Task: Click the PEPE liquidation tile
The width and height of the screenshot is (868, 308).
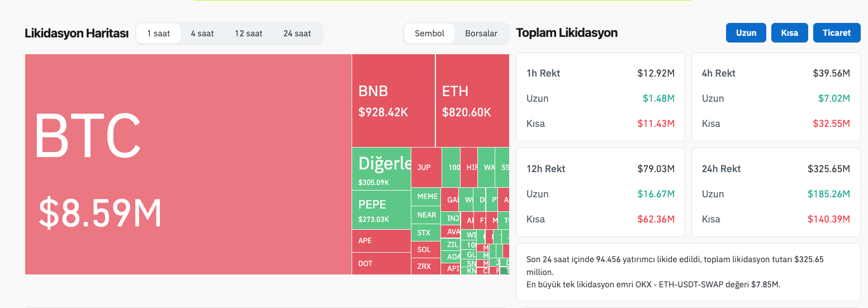Action: pos(381,210)
